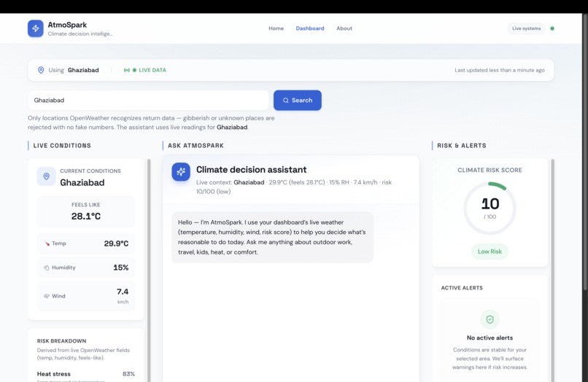588x382 pixels.
Task: Click the blue Search button
Action: [298, 101]
